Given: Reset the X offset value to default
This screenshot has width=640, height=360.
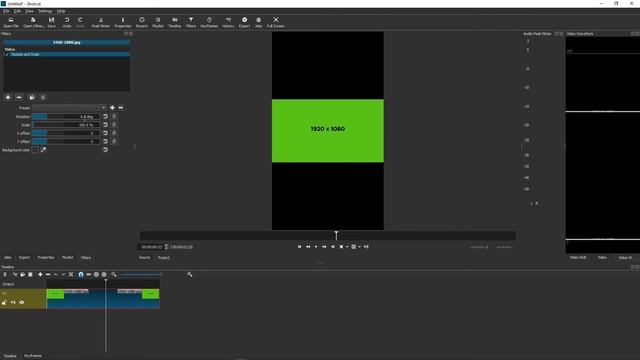Looking at the screenshot, I should tap(105, 133).
